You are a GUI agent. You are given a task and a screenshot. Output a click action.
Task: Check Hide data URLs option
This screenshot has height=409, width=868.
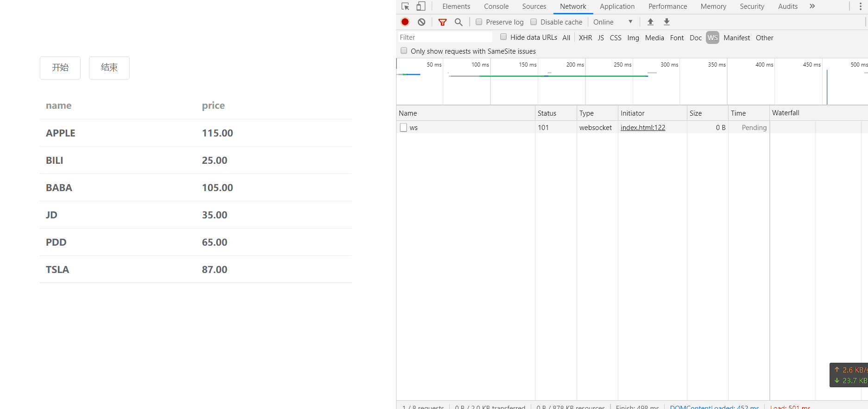(x=503, y=37)
